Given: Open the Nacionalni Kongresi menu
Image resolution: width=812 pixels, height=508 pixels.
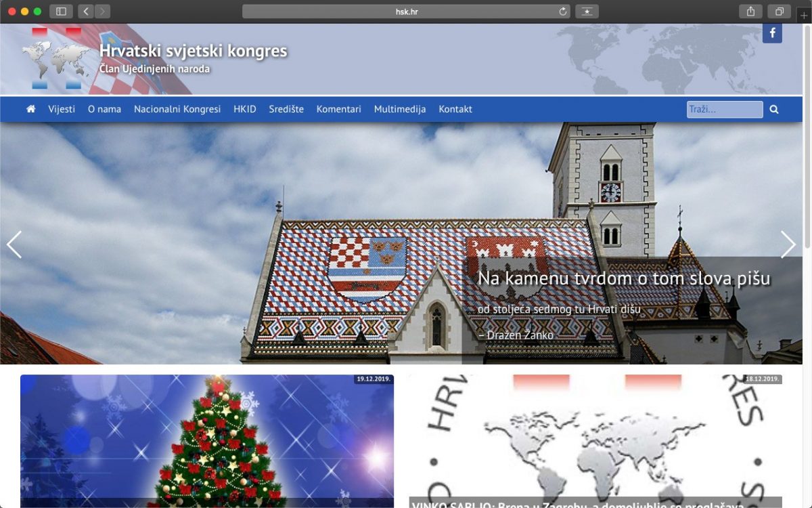Looking at the screenshot, I should tap(177, 109).
